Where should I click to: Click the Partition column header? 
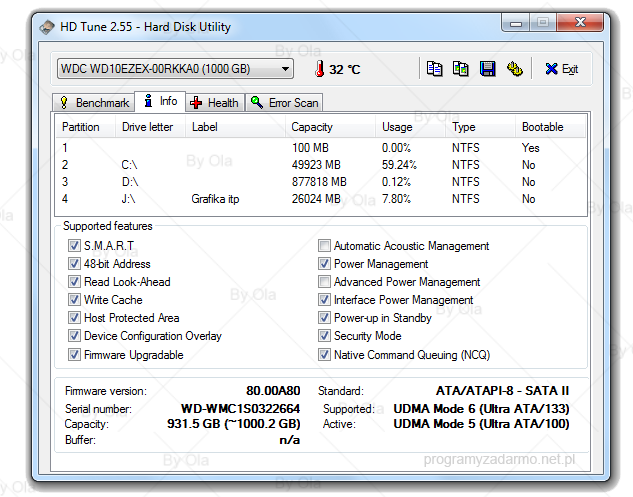coord(86,127)
